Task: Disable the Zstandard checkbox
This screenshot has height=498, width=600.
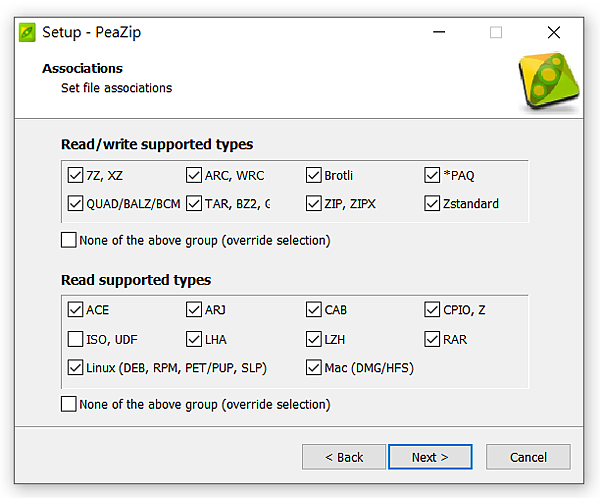Action: pyautogui.click(x=432, y=203)
